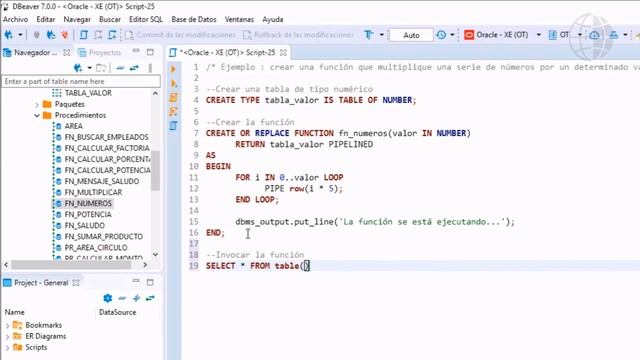Click the table name filter field
Image resolution: width=640 pixels, height=360 pixels.
tap(81, 81)
